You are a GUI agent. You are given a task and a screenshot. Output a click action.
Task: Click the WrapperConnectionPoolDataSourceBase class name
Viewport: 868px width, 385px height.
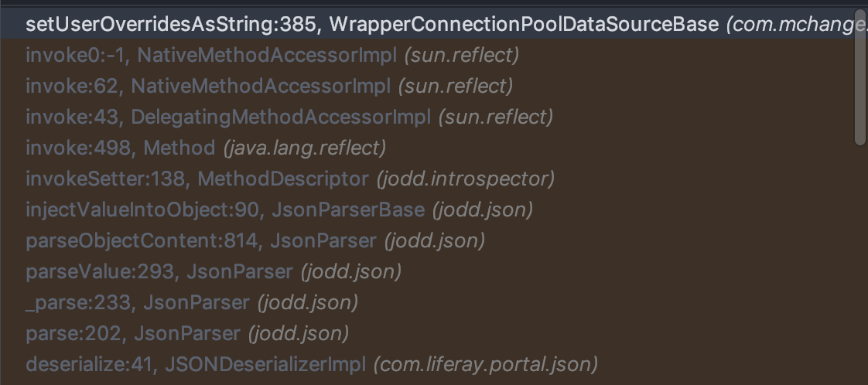click(x=524, y=24)
